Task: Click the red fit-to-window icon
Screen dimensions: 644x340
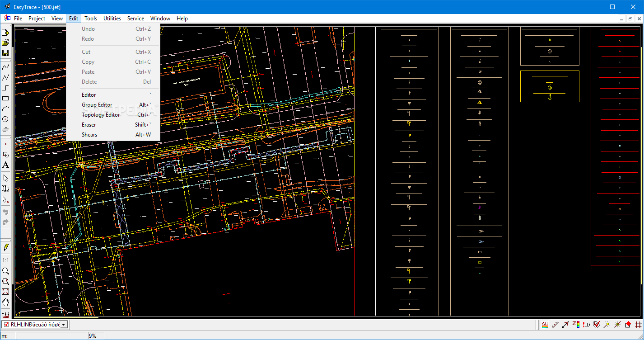Action: click(5, 292)
